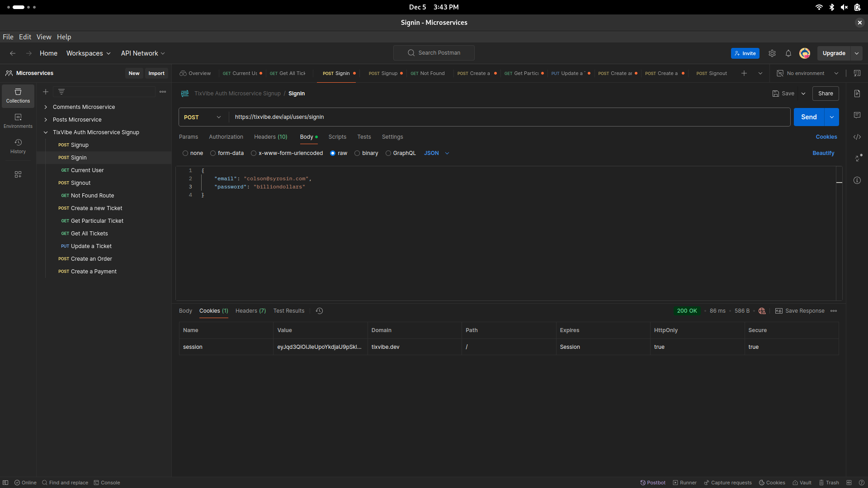
Task: Click the Share button for this request
Action: pos(826,93)
